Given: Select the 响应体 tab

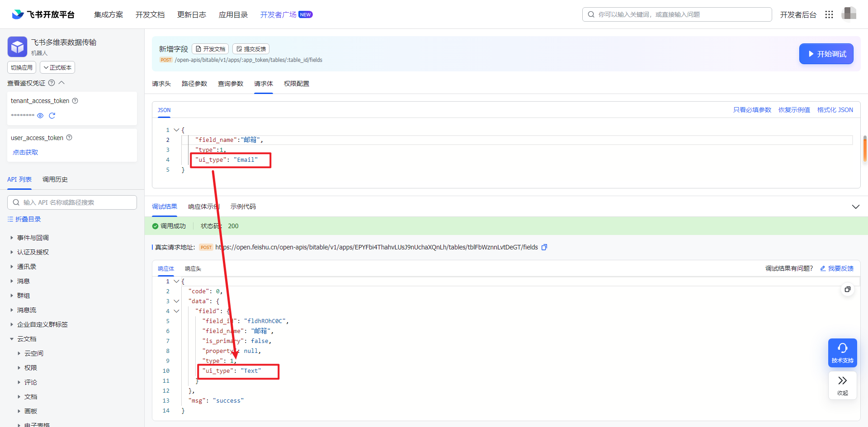Looking at the screenshot, I should click(x=166, y=268).
